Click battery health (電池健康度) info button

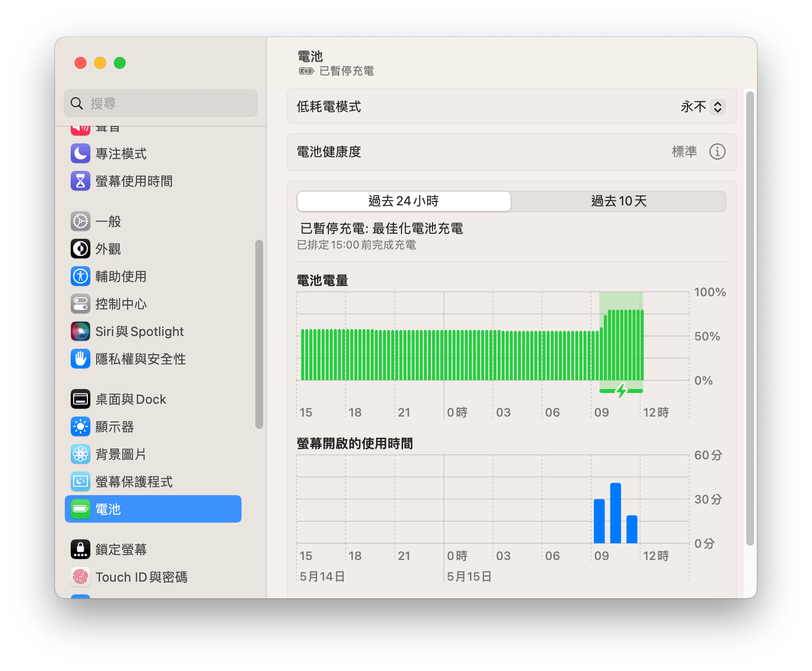point(717,152)
